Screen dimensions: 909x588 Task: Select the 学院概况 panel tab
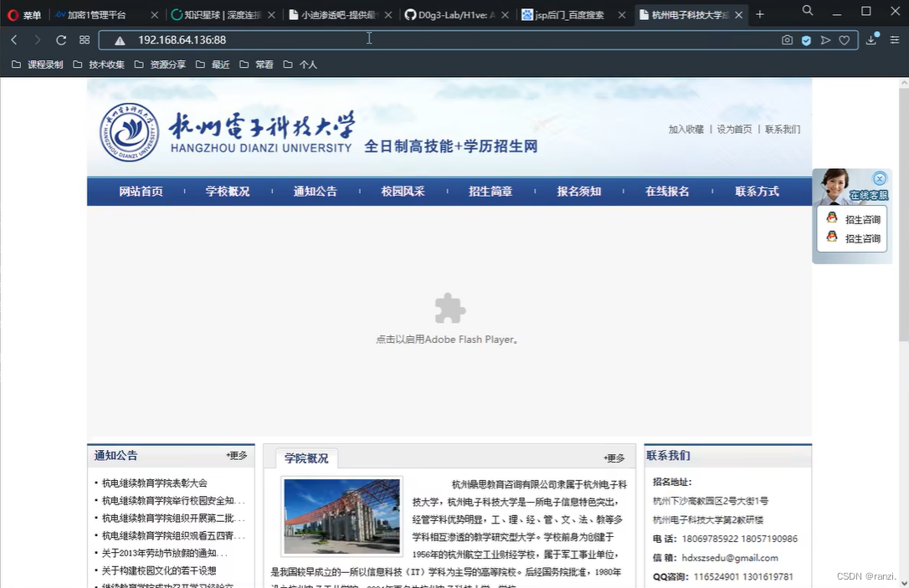306,458
